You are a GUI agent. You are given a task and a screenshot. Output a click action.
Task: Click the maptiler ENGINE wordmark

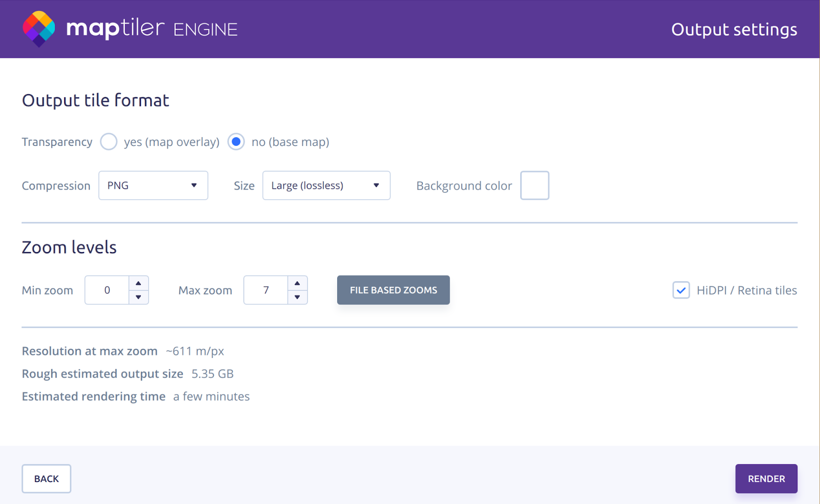pos(152,29)
